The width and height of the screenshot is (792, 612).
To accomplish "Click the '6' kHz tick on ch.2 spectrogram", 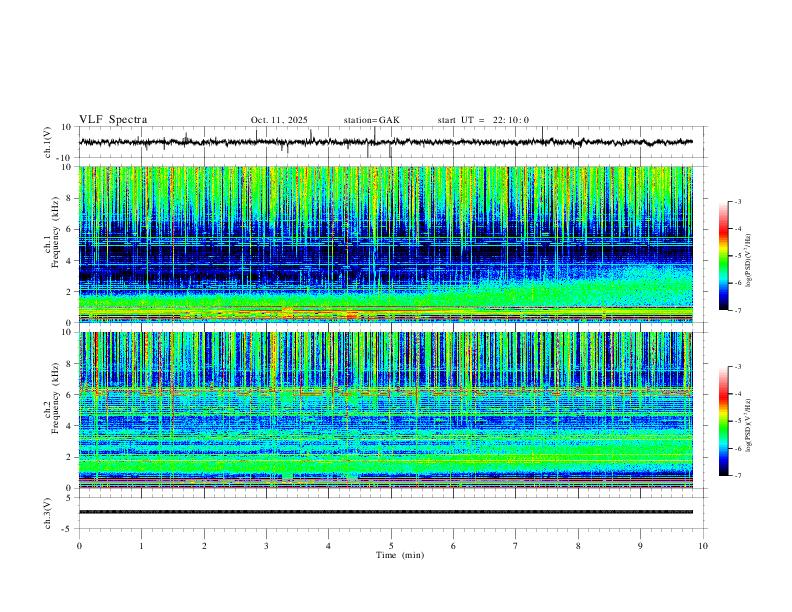I will click(x=70, y=395).
